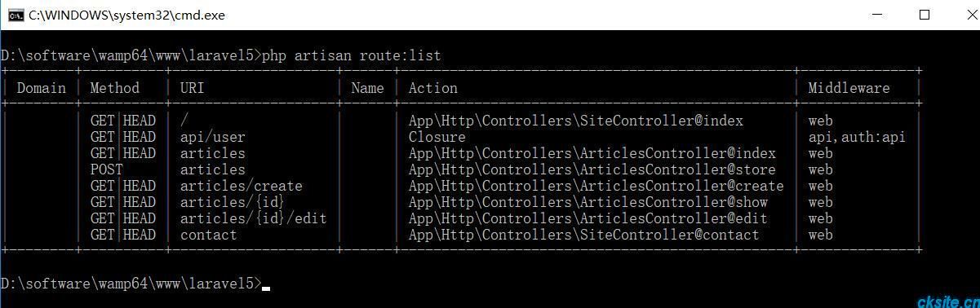Viewport: 980px width, 308px height.
Task: Click the URI column header
Action: coord(193,88)
